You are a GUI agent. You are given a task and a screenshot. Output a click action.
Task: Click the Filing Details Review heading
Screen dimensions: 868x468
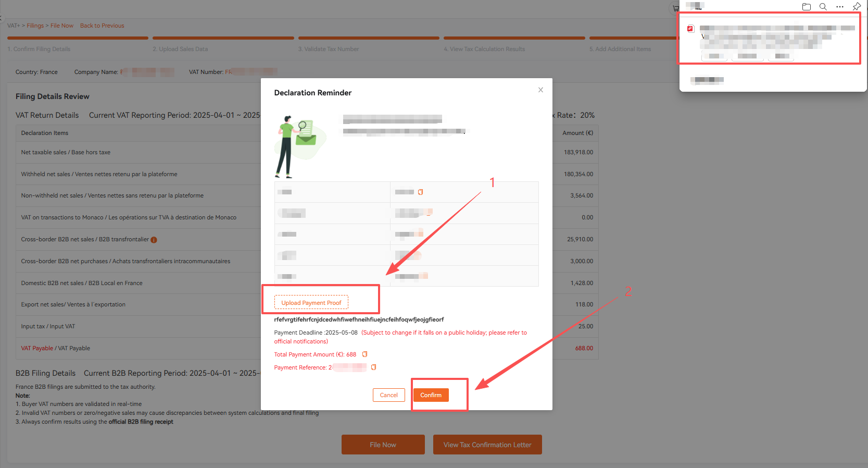pyautogui.click(x=53, y=96)
